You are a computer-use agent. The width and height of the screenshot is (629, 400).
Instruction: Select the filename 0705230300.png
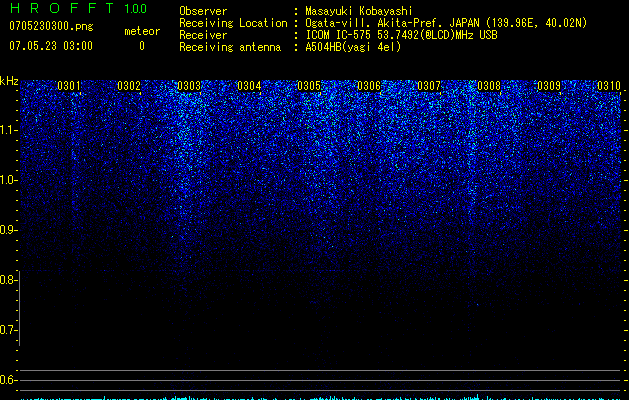(51, 26)
